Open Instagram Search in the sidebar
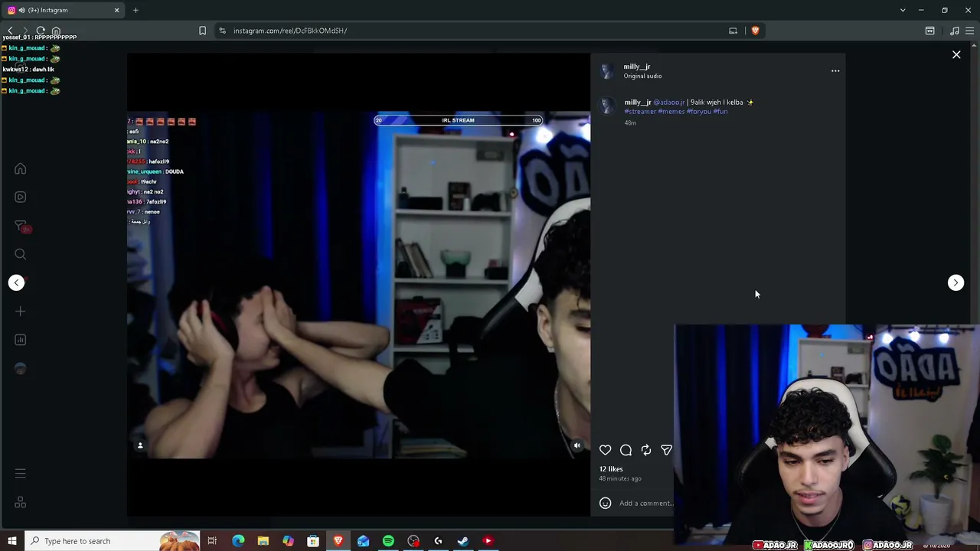This screenshot has width=980, height=551. coord(21,254)
